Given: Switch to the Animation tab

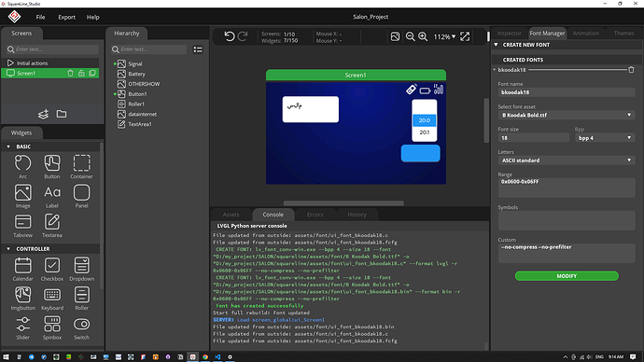Looking at the screenshot, I should 586,34.
